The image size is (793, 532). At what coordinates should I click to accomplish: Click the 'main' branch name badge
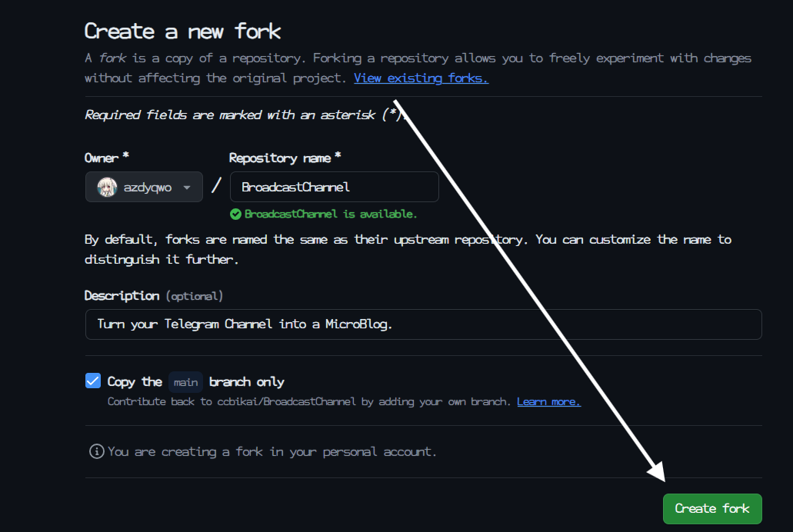click(x=185, y=381)
